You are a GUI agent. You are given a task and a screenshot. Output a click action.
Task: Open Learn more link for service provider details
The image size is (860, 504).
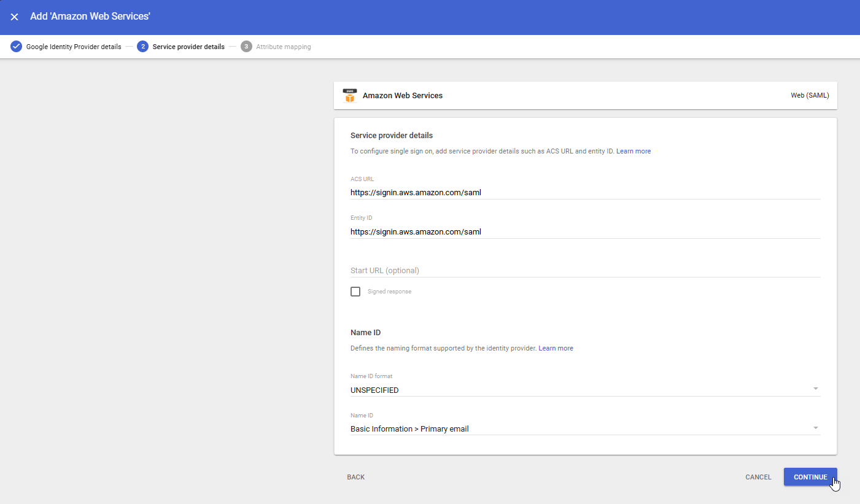click(x=633, y=151)
